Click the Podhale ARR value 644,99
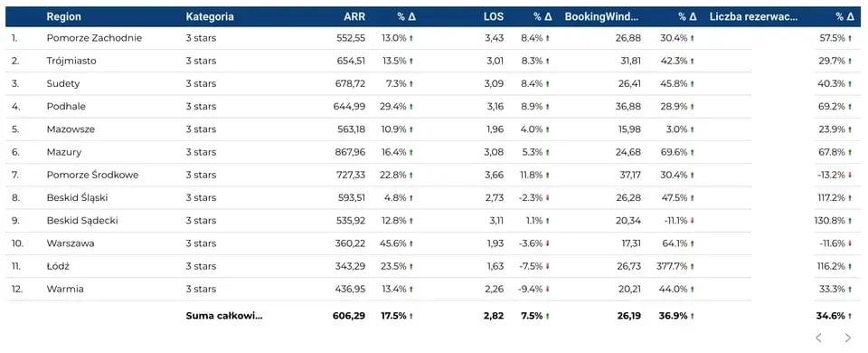 tap(349, 107)
